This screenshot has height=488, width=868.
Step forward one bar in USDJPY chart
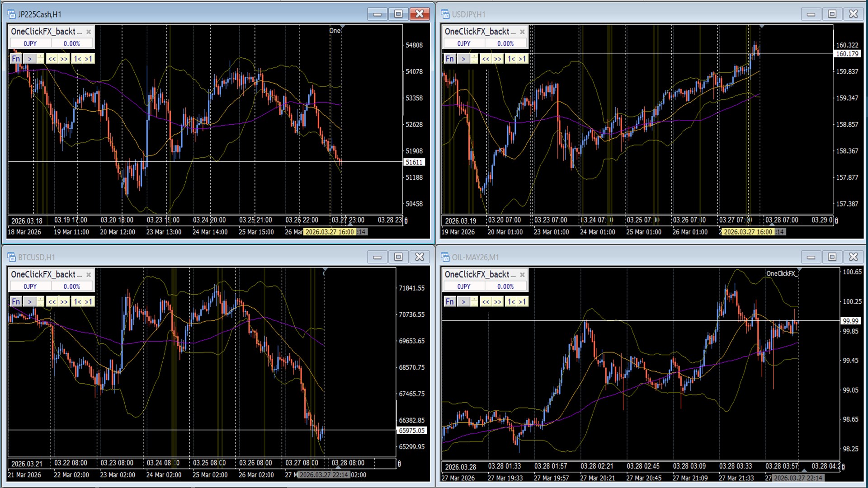[522, 59]
